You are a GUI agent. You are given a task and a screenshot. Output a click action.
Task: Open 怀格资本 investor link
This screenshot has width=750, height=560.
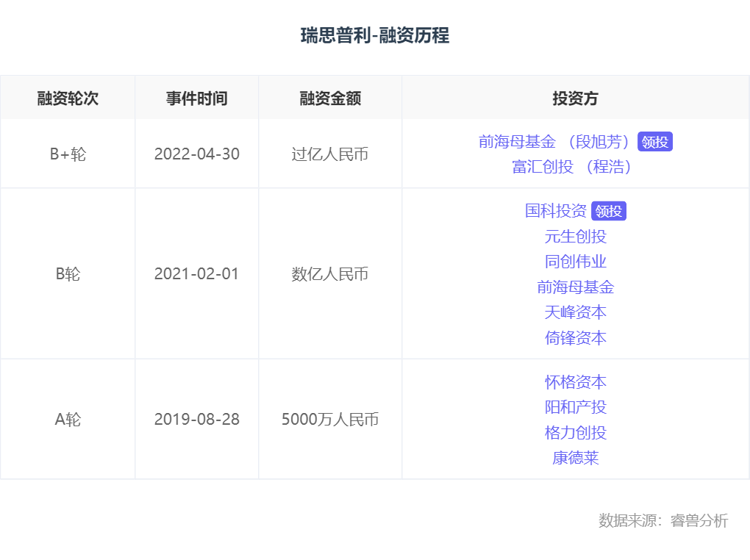click(x=576, y=381)
